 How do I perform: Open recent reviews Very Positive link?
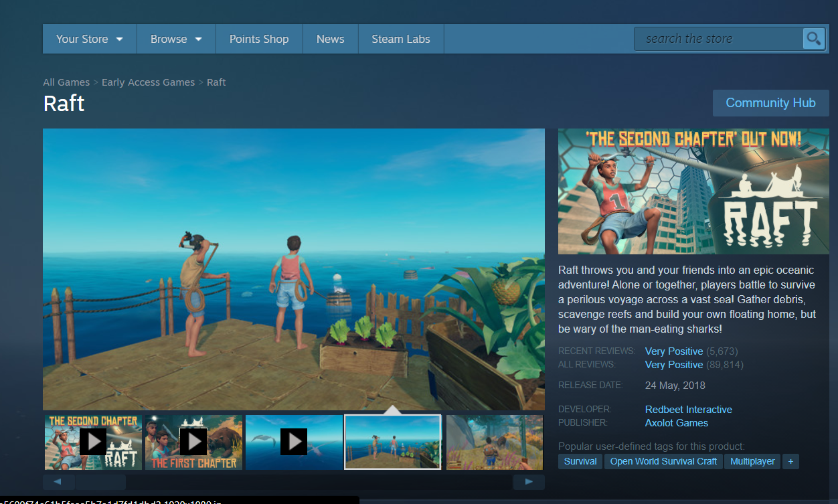674,351
